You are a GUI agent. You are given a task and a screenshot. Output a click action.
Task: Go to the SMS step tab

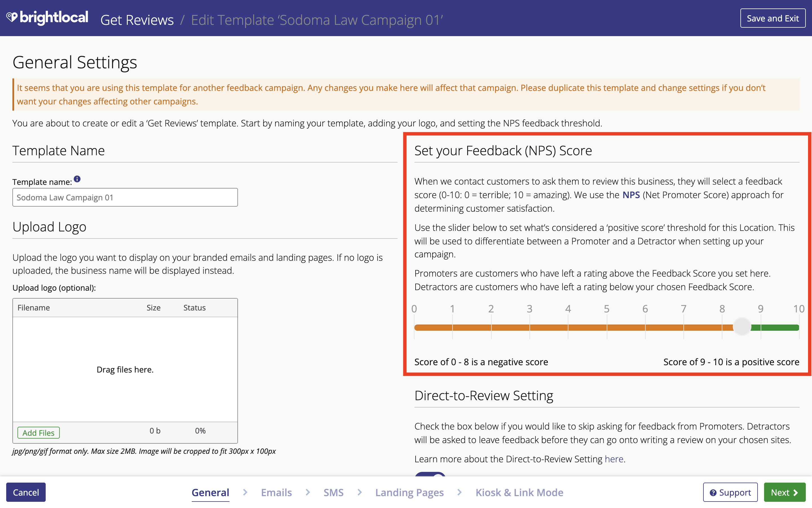334,492
